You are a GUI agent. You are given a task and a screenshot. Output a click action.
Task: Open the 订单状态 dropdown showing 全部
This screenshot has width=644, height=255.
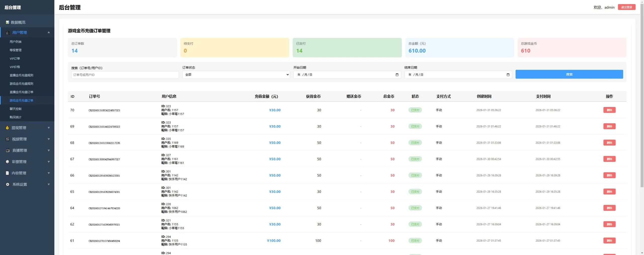tap(236, 75)
